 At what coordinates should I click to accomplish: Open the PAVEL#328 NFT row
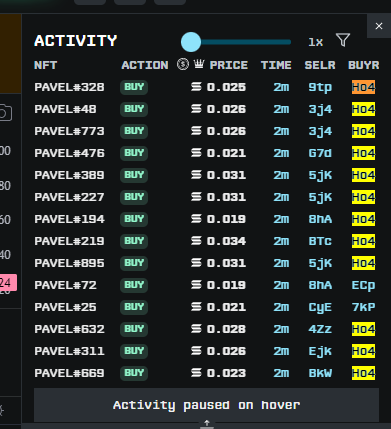click(x=206, y=87)
